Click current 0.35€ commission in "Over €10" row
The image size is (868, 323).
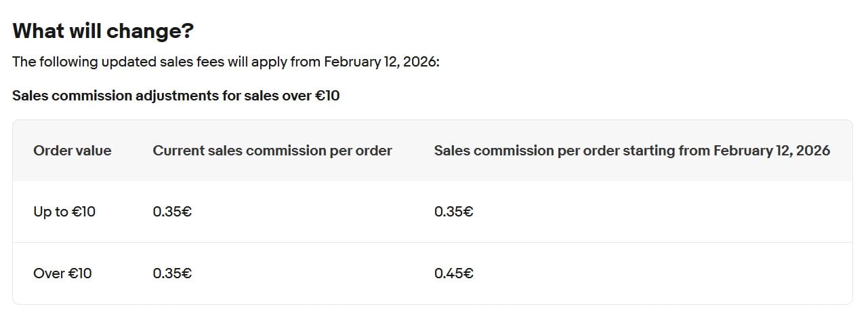(x=172, y=273)
